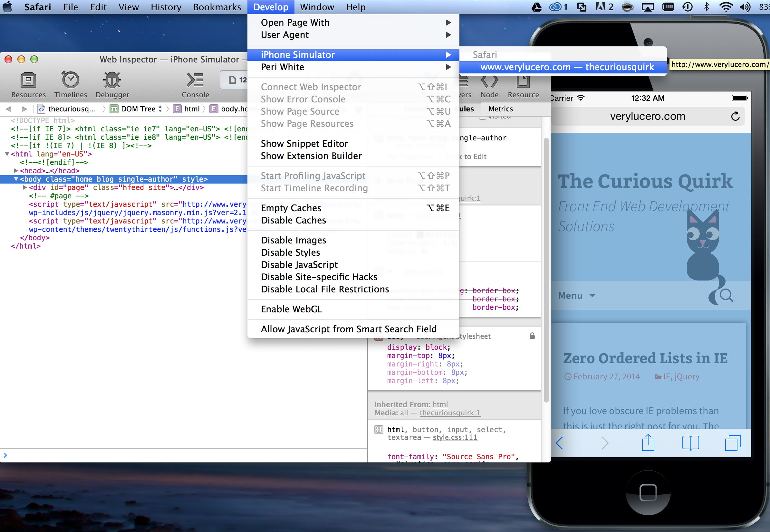The width and height of the screenshot is (770, 532).
Task: Collapse the html lang element
Action: tap(7, 154)
